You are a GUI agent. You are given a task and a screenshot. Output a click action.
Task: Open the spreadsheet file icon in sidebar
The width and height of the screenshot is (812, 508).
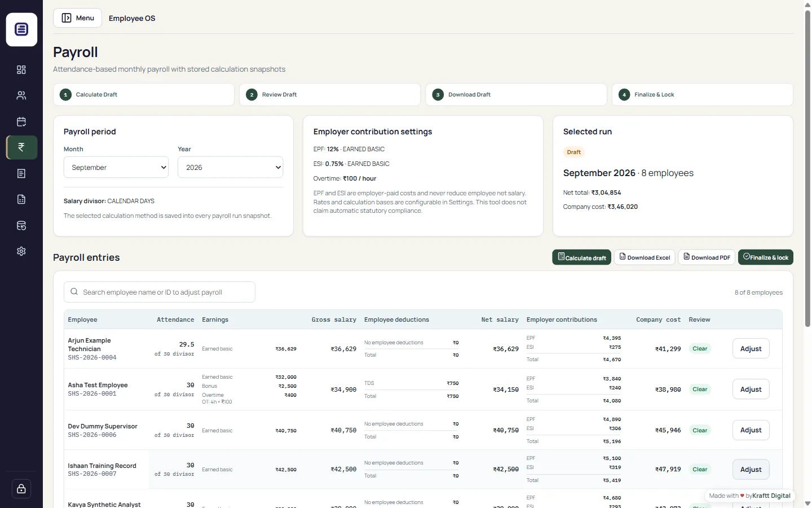tap(21, 199)
